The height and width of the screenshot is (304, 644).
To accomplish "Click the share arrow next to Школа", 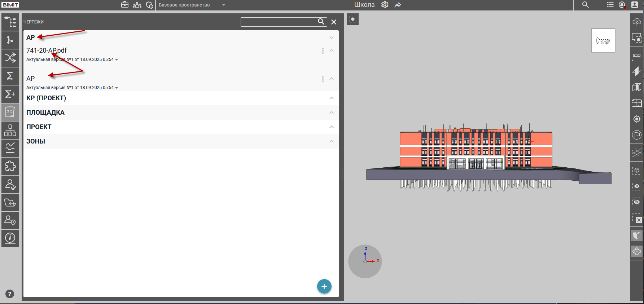I will click(398, 5).
